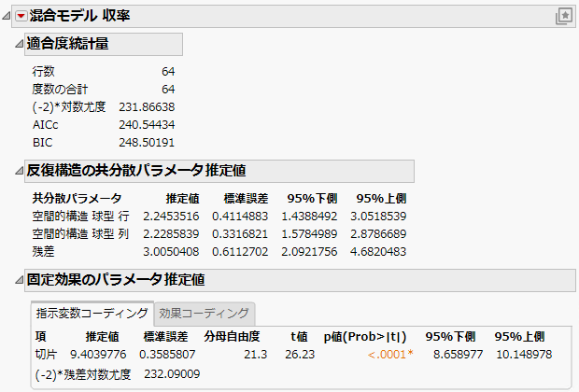Click the 項 column header
Viewport: 579px width, 392px height.
(40, 336)
